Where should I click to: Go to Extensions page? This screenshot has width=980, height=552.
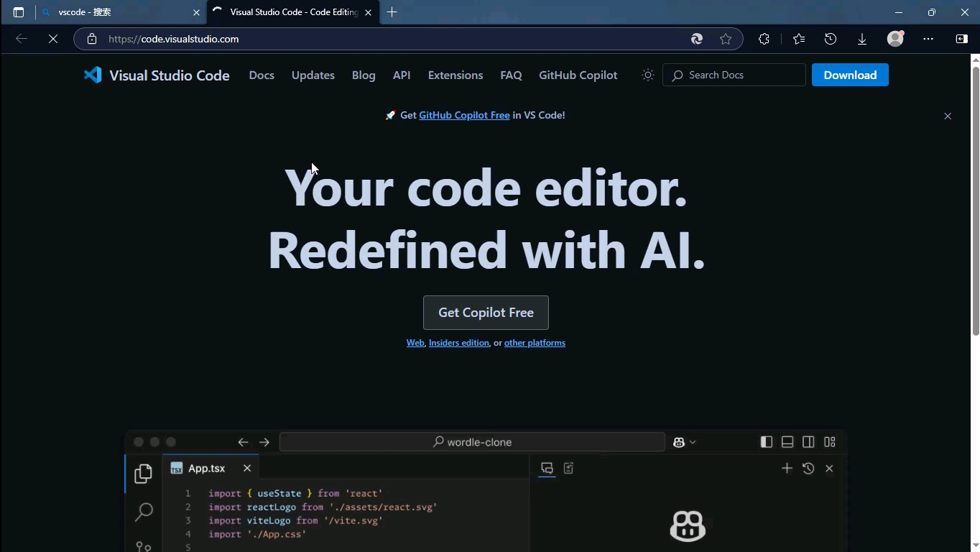(456, 75)
